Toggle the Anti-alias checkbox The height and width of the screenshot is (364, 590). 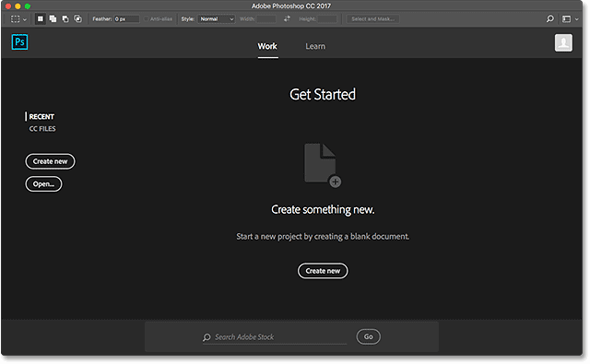point(147,18)
